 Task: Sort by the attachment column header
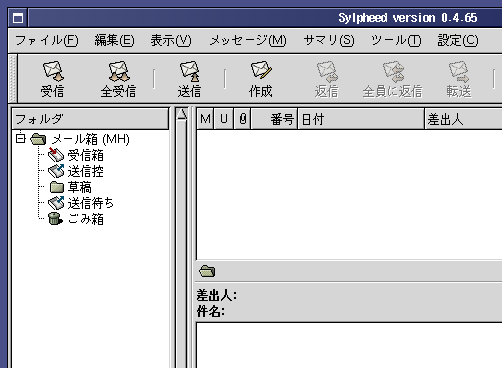pos(242,119)
